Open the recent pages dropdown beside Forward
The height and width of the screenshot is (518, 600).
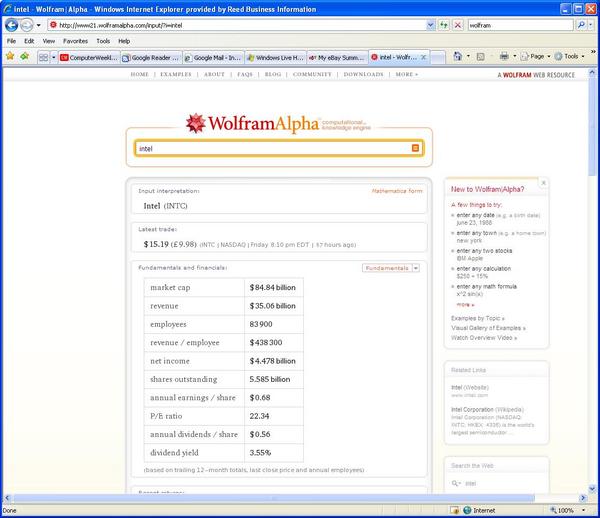pyautogui.click(x=38, y=25)
